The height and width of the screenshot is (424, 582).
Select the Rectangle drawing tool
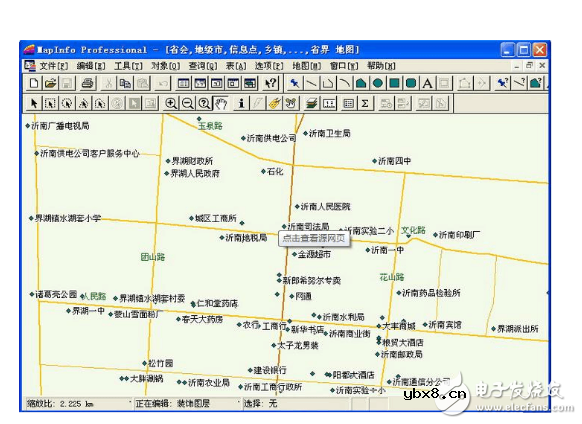point(395,83)
